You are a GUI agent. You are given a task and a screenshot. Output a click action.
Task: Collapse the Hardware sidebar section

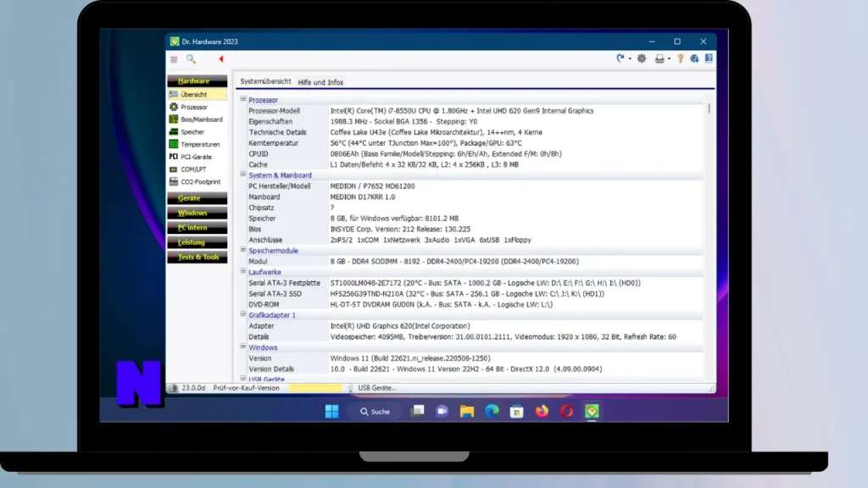pos(197,80)
